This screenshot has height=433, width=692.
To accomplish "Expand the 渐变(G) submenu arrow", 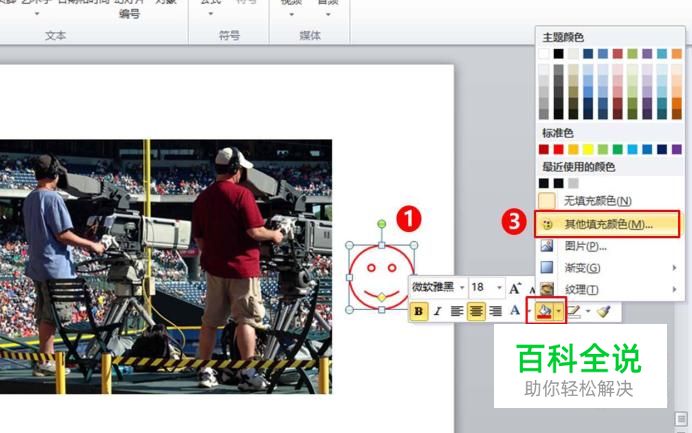I will coord(674,267).
